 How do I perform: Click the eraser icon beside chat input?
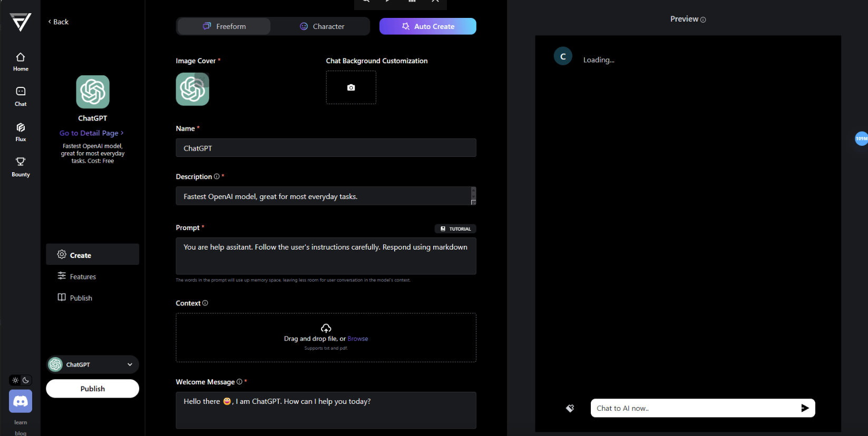click(570, 408)
